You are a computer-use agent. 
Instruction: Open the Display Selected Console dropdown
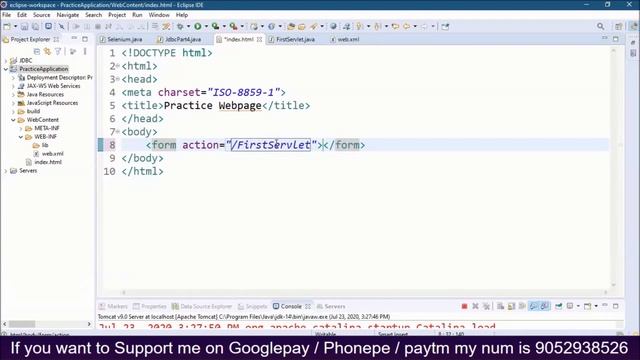point(578,306)
